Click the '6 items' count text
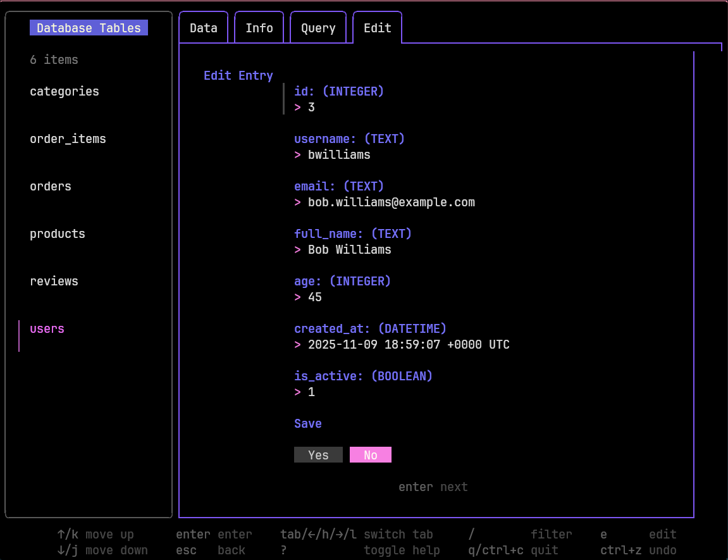The image size is (728, 560). coord(54,59)
